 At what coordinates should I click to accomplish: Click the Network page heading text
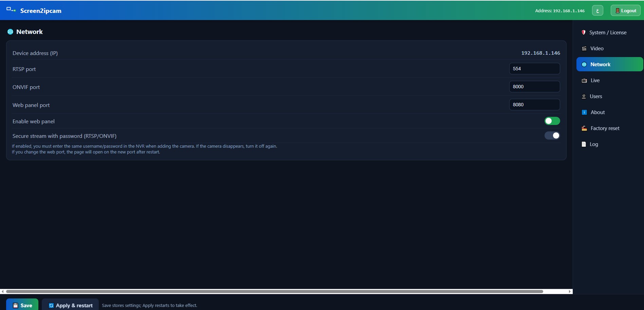(30, 32)
